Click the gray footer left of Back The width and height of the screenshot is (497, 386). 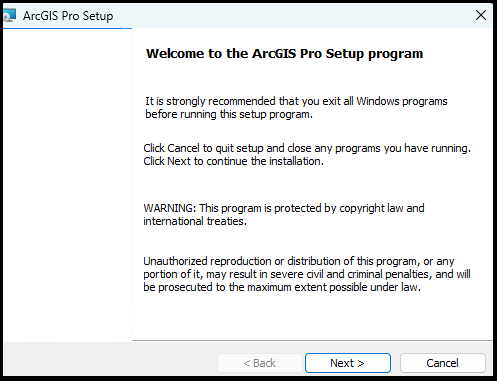click(x=110, y=359)
